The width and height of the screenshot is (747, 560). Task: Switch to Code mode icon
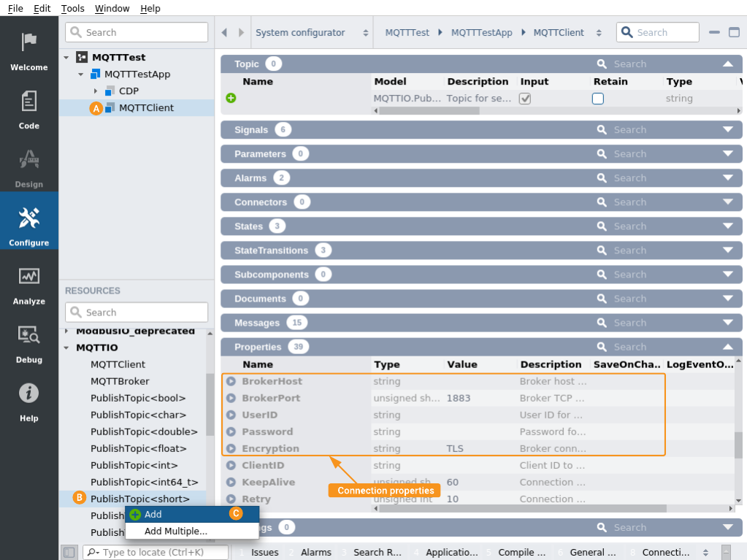pos(28,101)
